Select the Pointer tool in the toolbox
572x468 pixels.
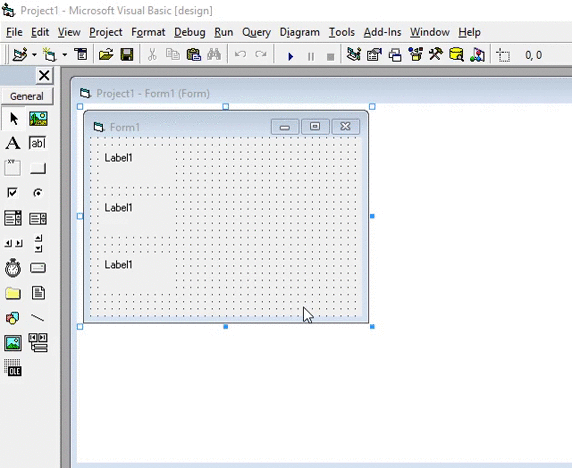13,119
